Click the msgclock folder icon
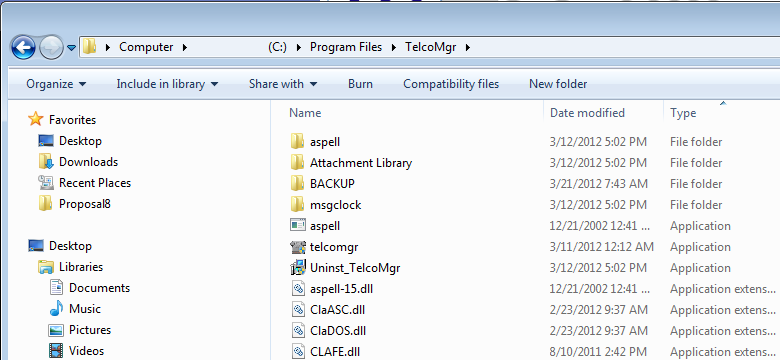The image size is (780, 360). coord(297,204)
